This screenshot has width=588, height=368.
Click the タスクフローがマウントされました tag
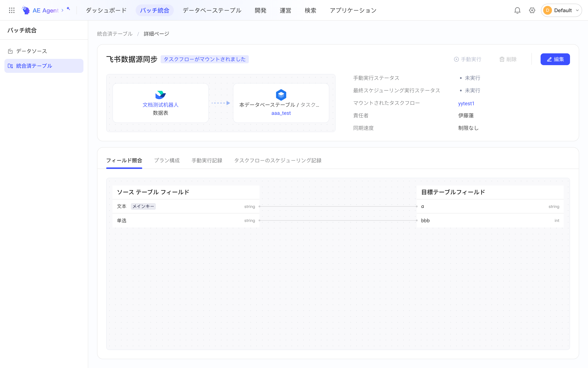coord(205,59)
